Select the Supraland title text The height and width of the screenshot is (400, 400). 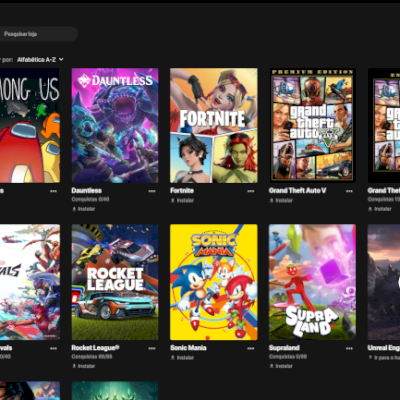click(284, 348)
